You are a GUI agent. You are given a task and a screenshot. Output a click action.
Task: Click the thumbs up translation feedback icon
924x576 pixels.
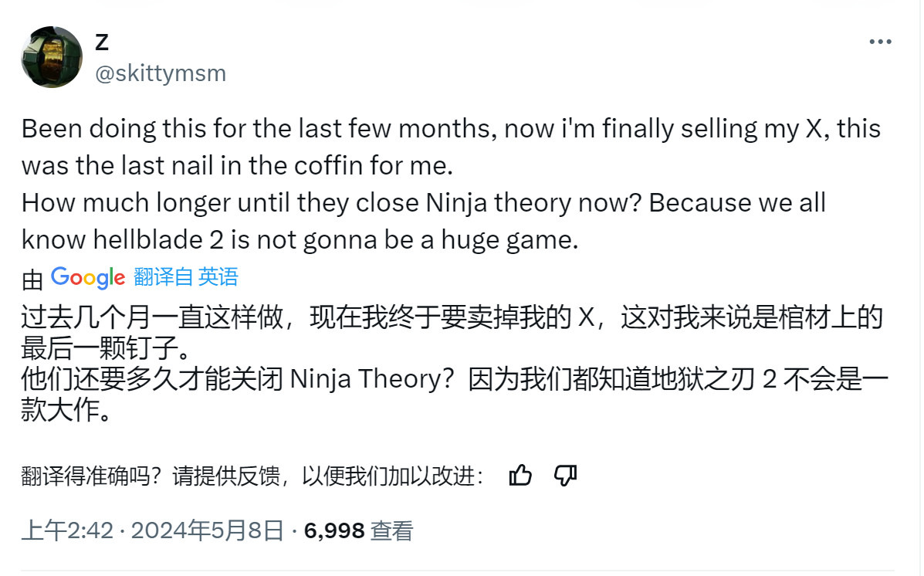(x=520, y=476)
